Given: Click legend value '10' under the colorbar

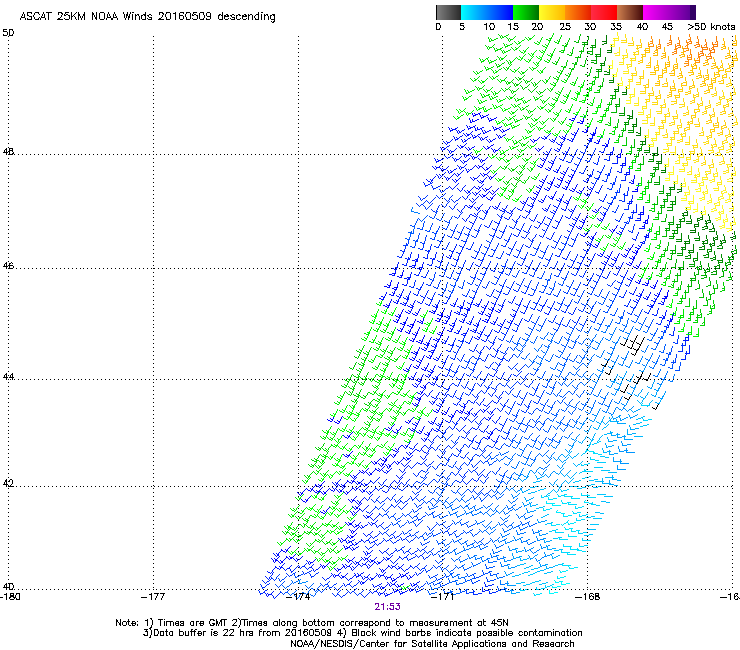Looking at the screenshot, I should click(489, 27).
